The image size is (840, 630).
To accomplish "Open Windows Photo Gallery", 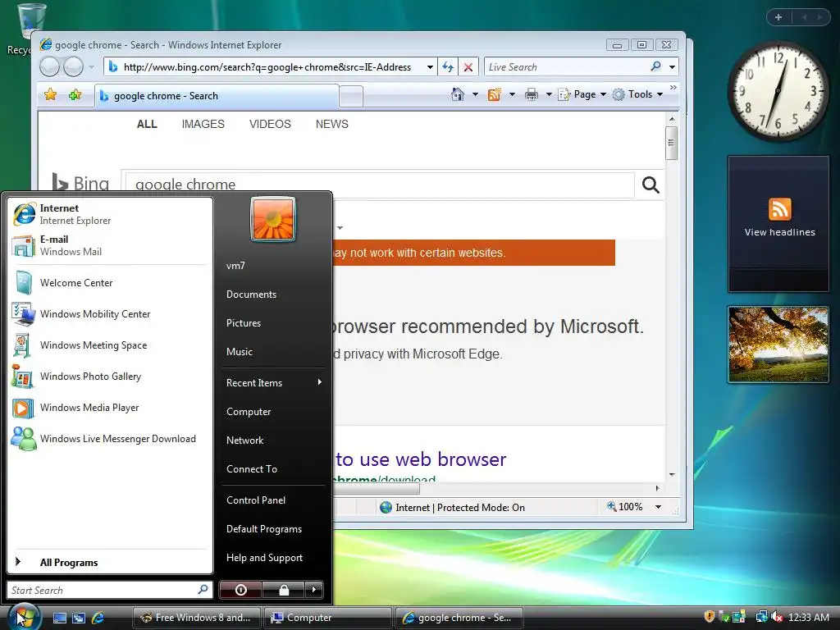I will [x=110, y=376].
